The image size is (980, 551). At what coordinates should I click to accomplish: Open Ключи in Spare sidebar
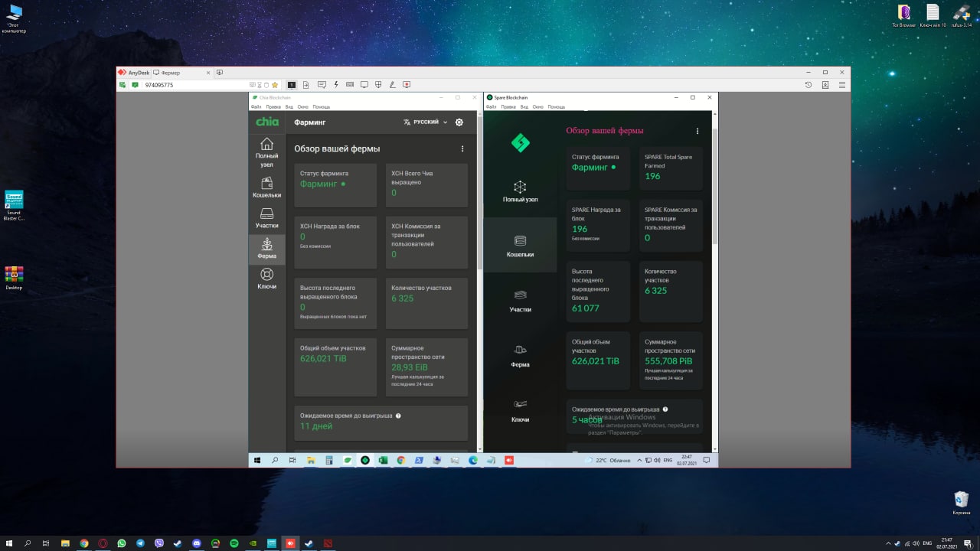(x=520, y=410)
